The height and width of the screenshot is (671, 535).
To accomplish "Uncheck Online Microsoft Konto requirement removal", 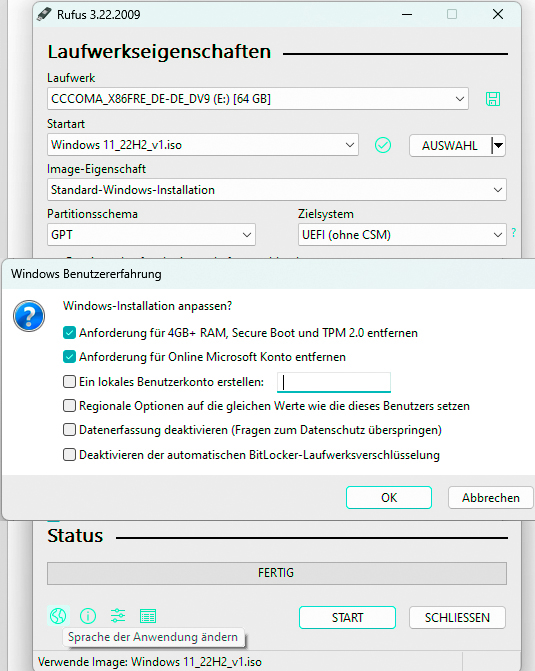I will click(x=69, y=356).
